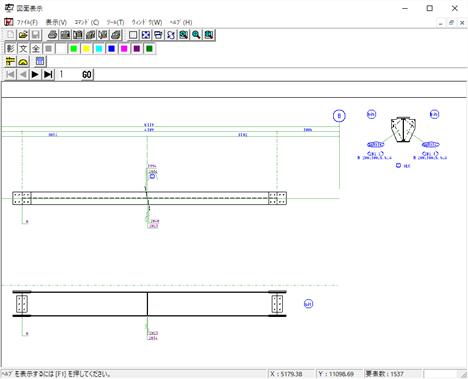Viewport: 468px width, 379px height.
Task: Select the bright green color swatch
Action: click(73, 49)
